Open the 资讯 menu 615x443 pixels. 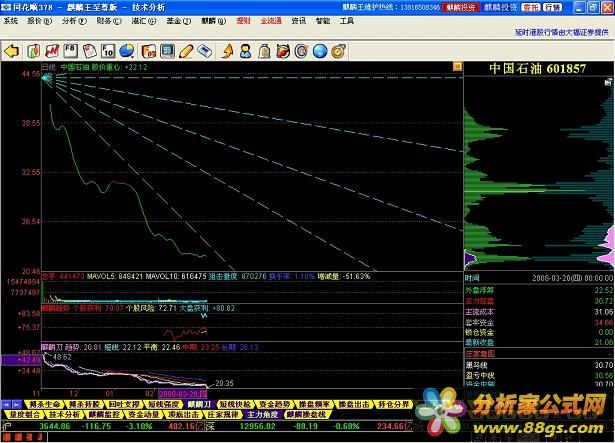pos(298,21)
